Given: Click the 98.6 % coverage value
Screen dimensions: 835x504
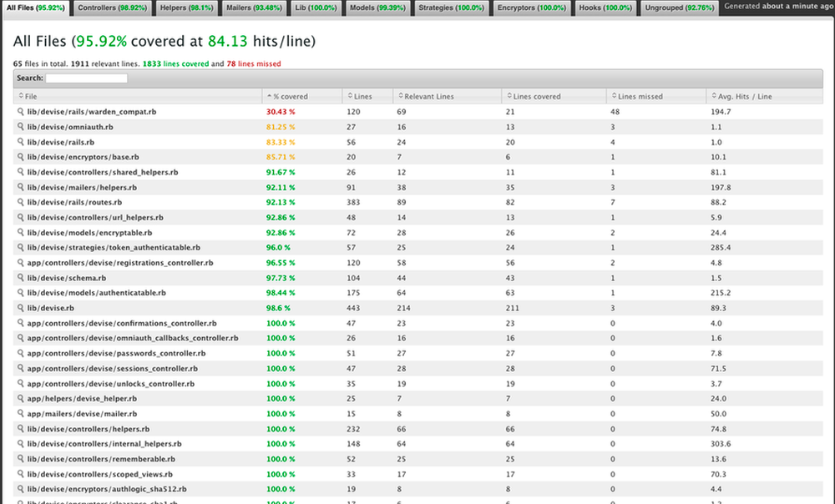Looking at the screenshot, I should (279, 308).
